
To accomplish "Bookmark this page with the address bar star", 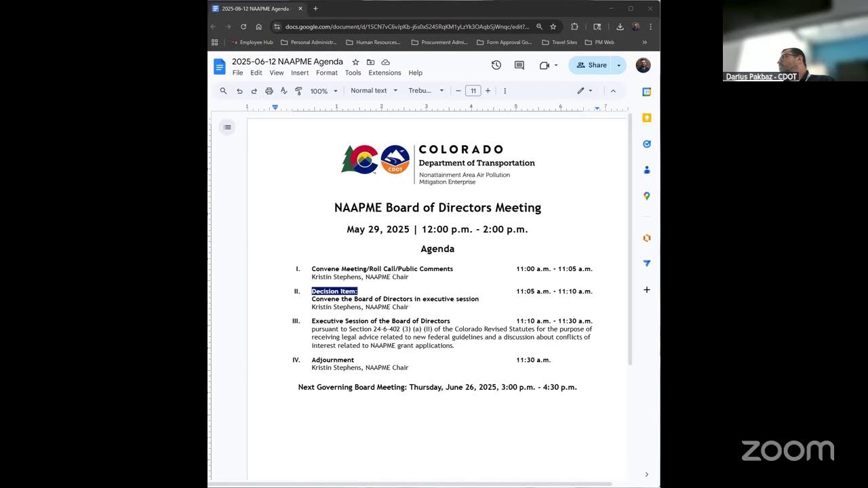I will (x=553, y=26).
